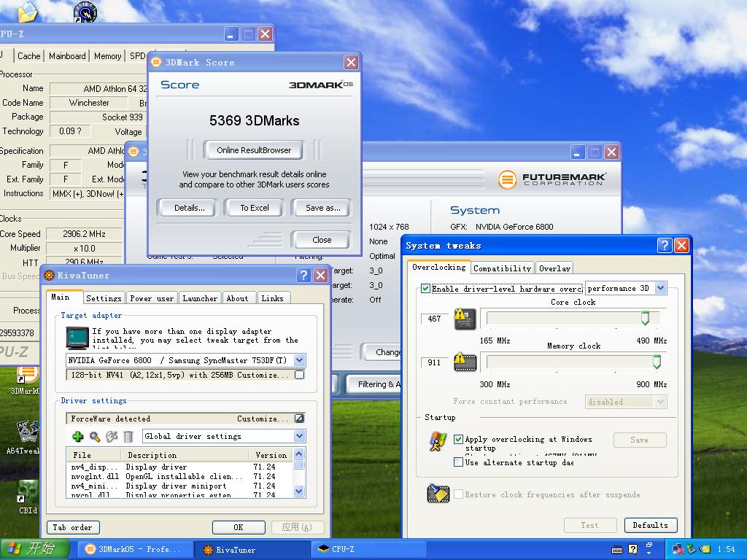Toggle Apply overclocking at Windows startup
Viewport: 747px width, 560px height.
pos(458,439)
